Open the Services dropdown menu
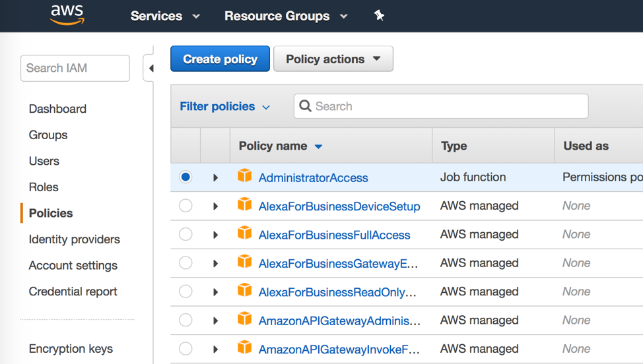This screenshot has width=643, height=364. click(x=165, y=16)
